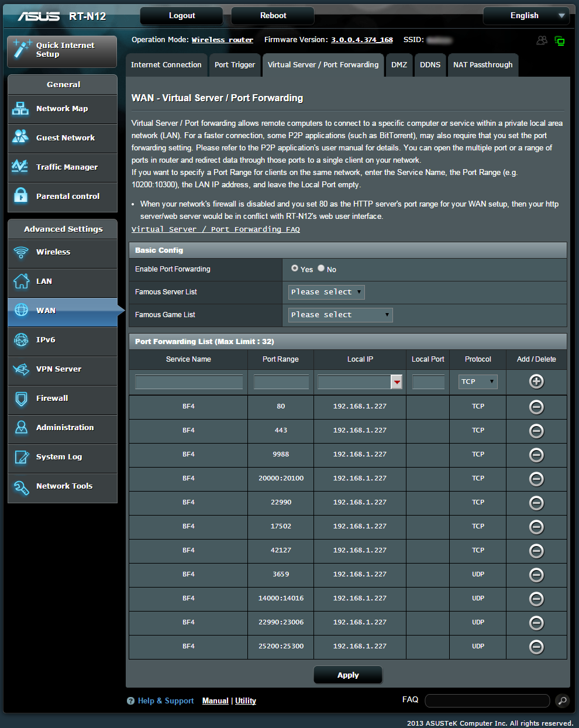This screenshot has height=728, width=579.
Task: Click the plus icon to add a rule
Action: coord(536,382)
